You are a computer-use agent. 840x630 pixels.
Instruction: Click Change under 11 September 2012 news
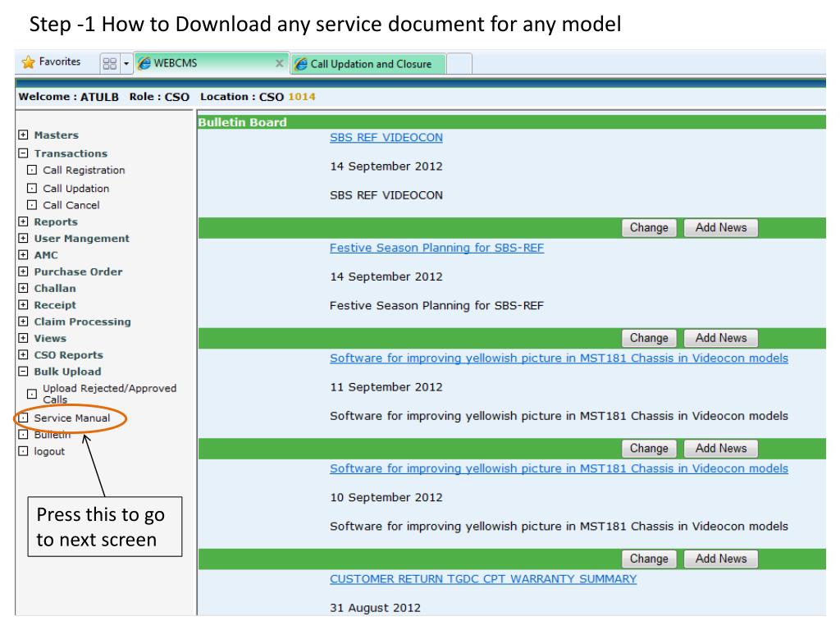pos(649,449)
